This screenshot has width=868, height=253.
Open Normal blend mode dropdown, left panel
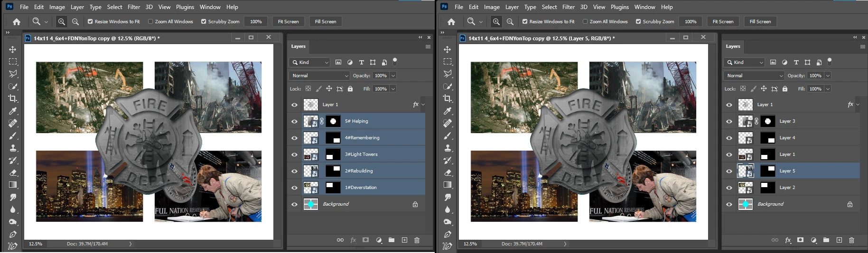click(x=319, y=75)
